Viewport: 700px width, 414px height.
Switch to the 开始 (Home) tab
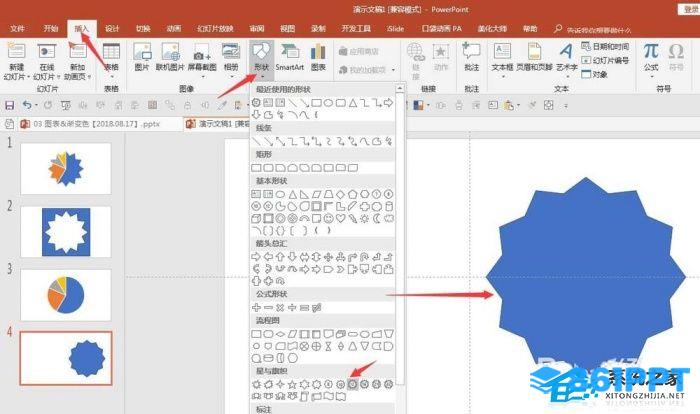(x=51, y=29)
